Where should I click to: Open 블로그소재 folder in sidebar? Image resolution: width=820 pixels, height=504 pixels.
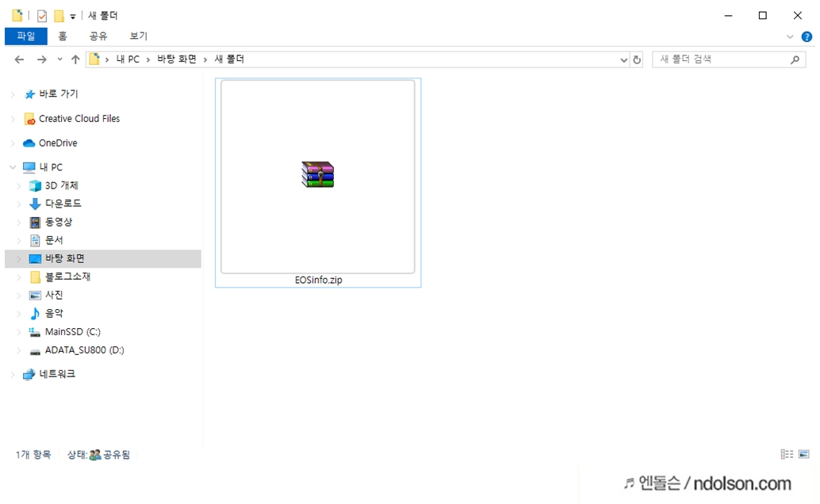pyautogui.click(x=67, y=277)
